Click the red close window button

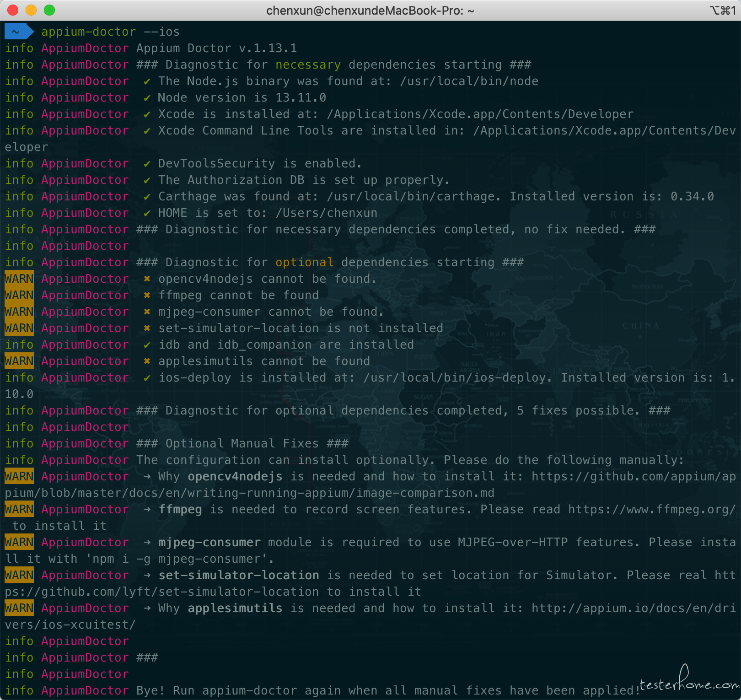pos(13,10)
